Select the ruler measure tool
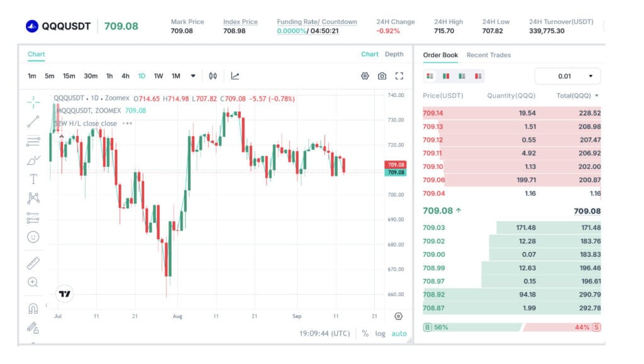Viewport: 644px width, 364px height. pyautogui.click(x=33, y=263)
